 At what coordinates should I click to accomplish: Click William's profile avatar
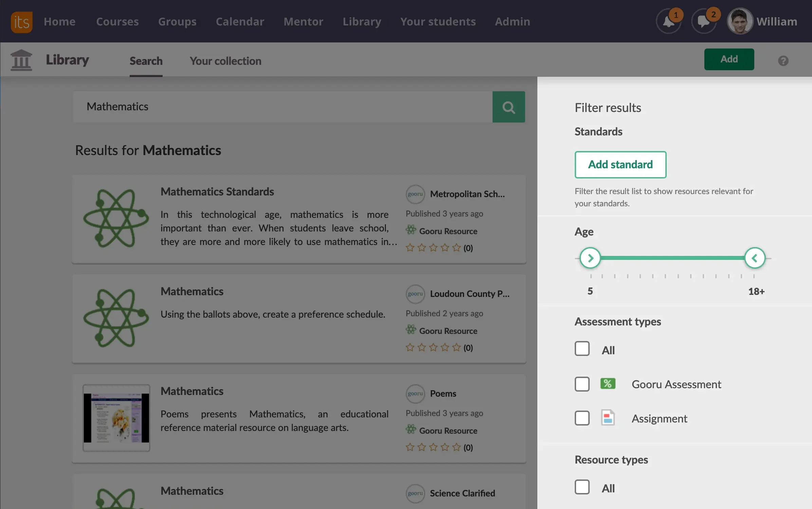740,21
